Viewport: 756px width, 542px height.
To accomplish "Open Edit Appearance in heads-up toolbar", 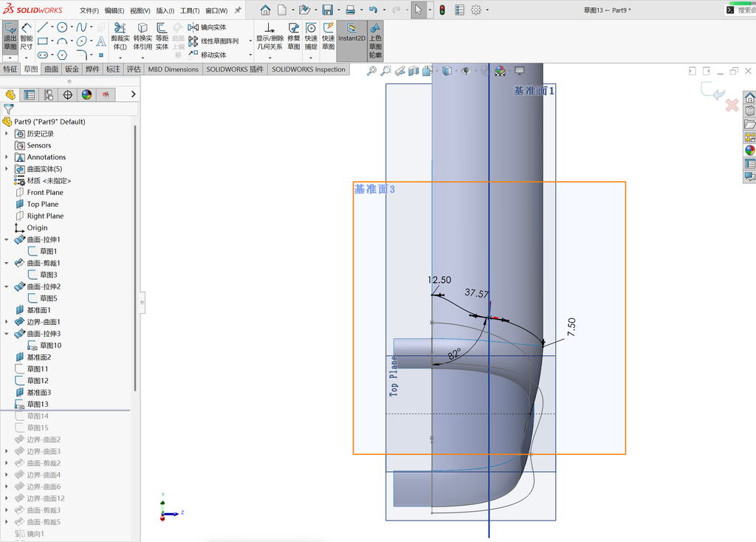I will (500, 72).
